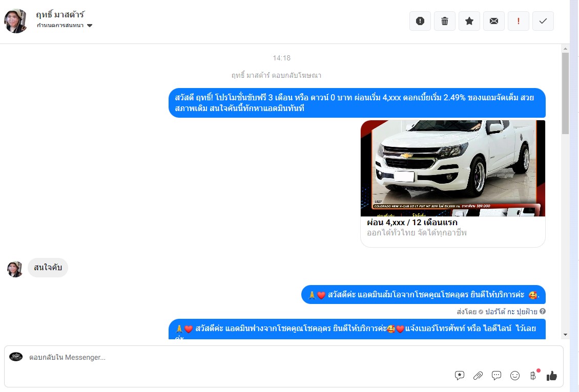This screenshot has height=392, width=579.
Task: Open saved replies star-bubble icon
Action: pyautogui.click(x=460, y=376)
